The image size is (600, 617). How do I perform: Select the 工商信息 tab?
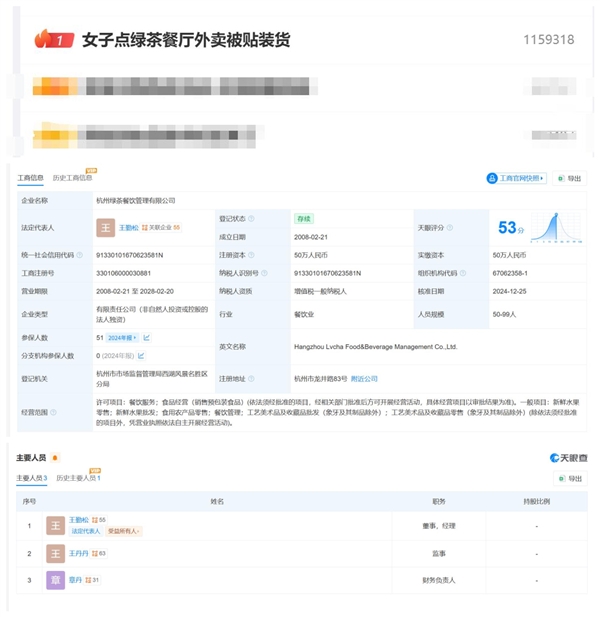30,178
